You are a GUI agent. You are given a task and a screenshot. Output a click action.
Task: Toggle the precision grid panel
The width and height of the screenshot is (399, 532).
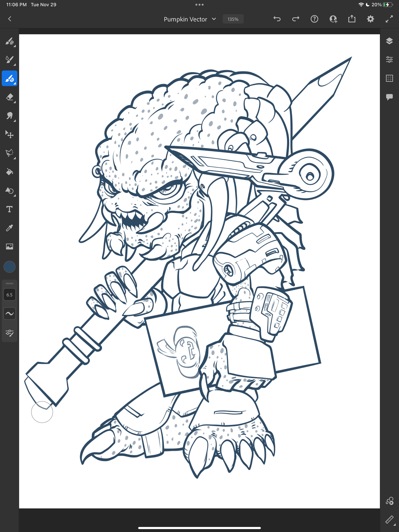[x=389, y=78]
